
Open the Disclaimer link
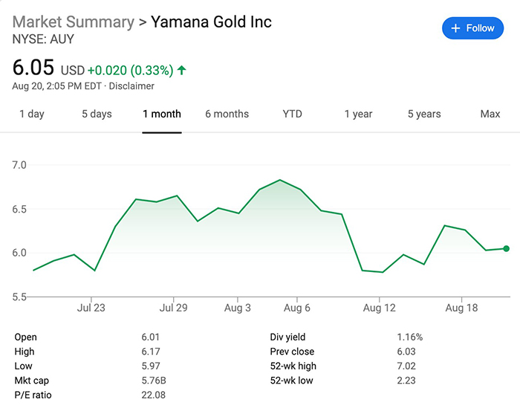click(132, 86)
